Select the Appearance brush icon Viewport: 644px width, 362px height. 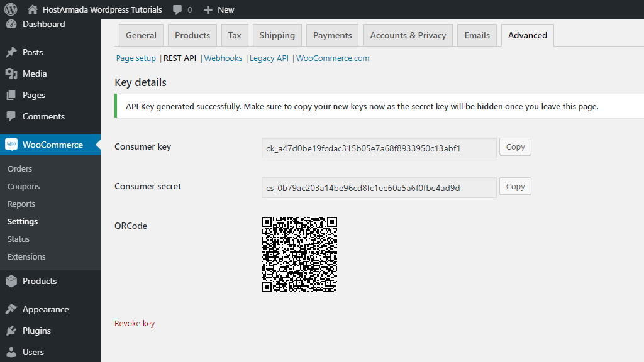click(12, 309)
